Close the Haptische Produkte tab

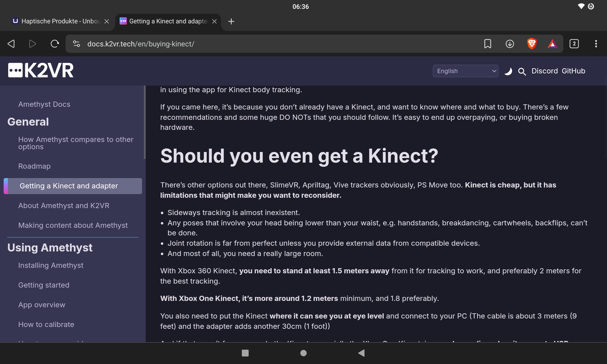tap(107, 21)
